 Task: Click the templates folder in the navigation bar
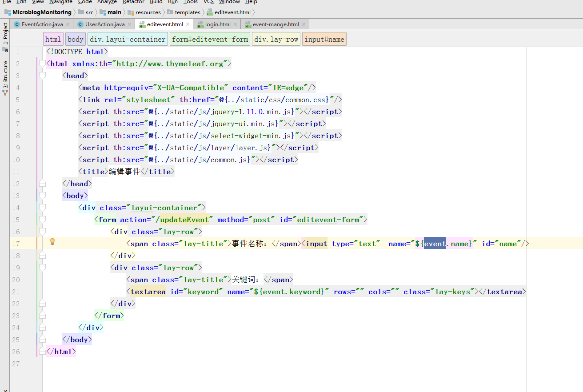[184, 12]
